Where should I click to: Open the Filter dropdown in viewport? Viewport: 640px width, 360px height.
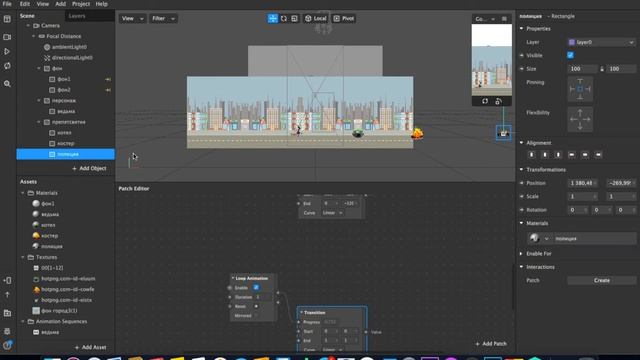[163, 18]
